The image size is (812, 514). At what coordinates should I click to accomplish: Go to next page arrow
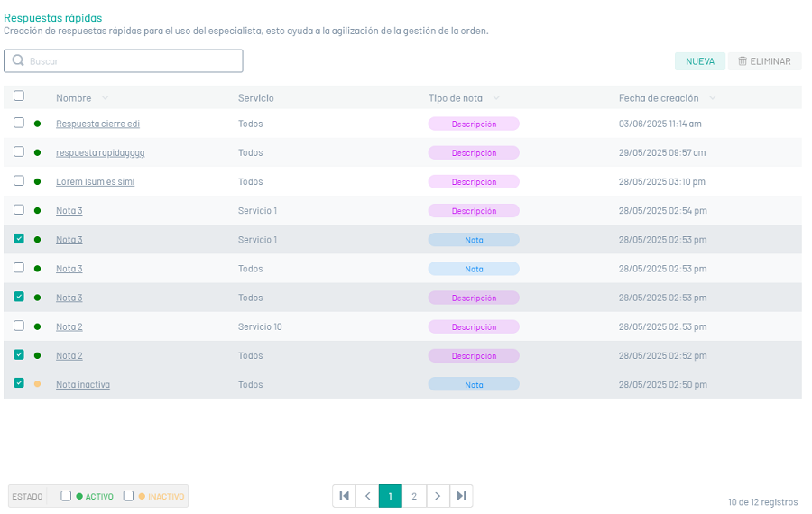point(438,496)
